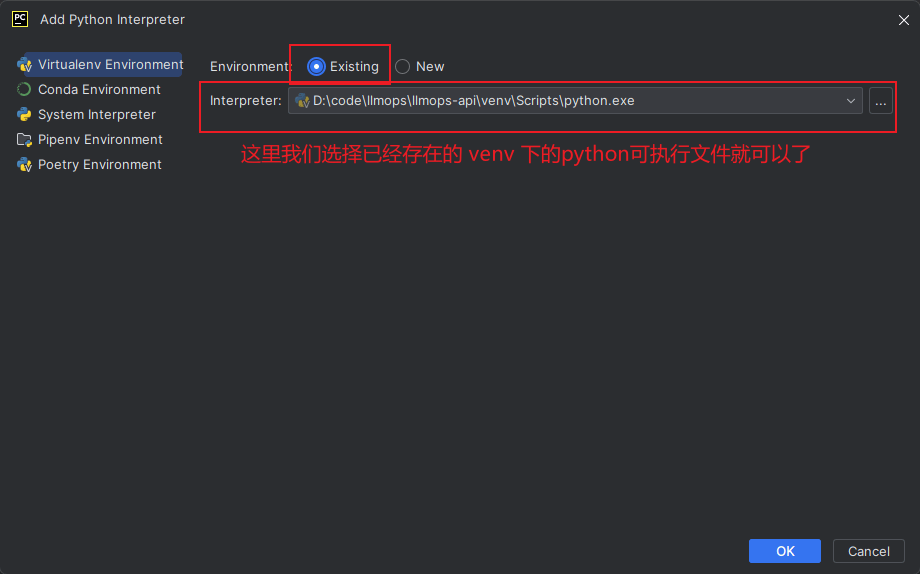The width and height of the screenshot is (920, 574).
Task: Open System Interpreter label in sidebar
Action: tap(97, 114)
